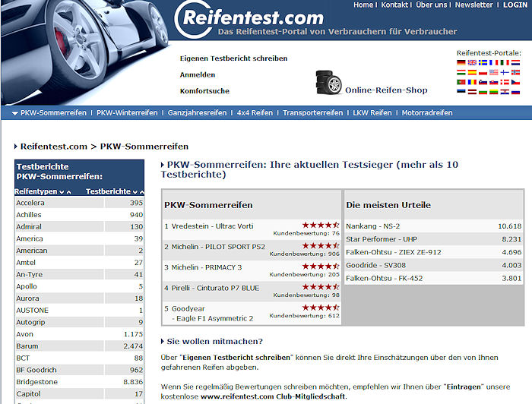The width and height of the screenshot is (532, 404).
Task: Open the Kontakt page
Action: point(394,5)
